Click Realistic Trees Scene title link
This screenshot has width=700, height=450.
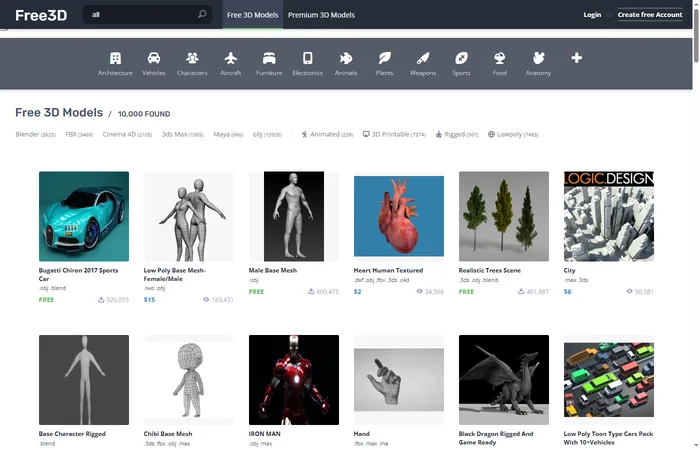click(490, 271)
